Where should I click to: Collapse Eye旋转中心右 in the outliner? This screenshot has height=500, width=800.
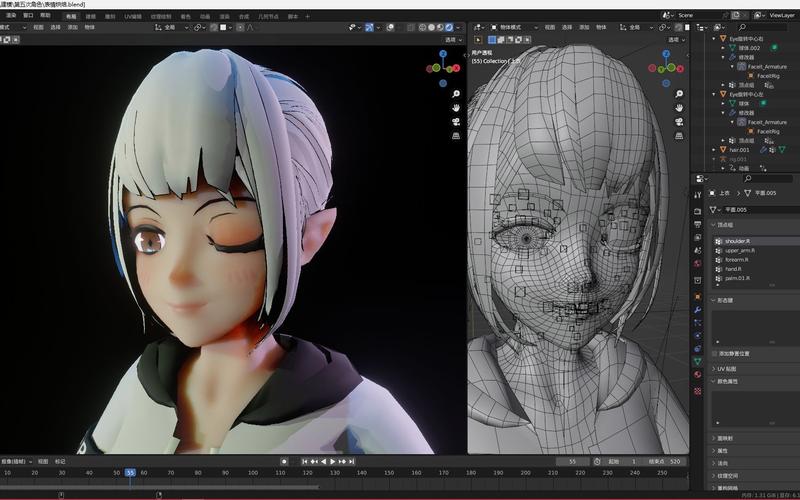(x=714, y=39)
